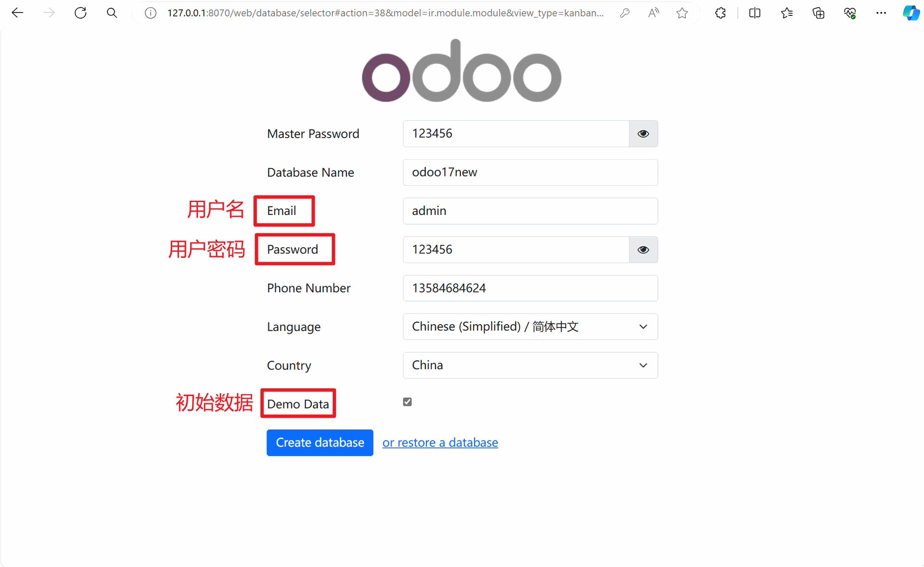Image resolution: width=924 pixels, height=567 pixels.
Task: Click the browser forward arrow
Action: tap(49, 13)
